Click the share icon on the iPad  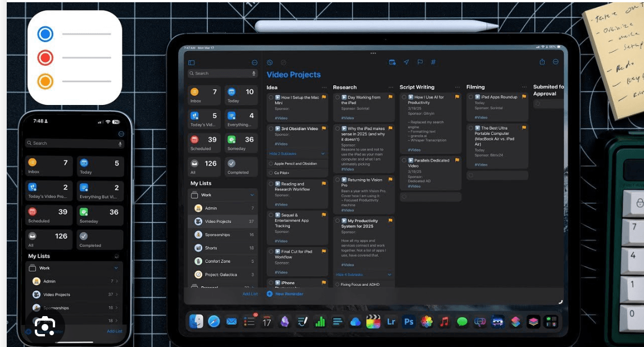(542, 62)
